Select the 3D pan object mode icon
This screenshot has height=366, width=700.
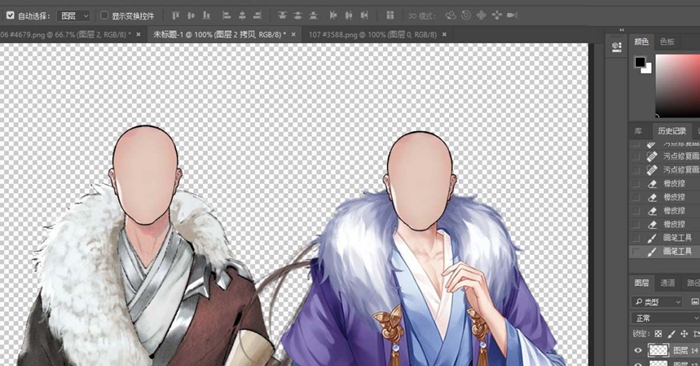(x=481, y=16)
